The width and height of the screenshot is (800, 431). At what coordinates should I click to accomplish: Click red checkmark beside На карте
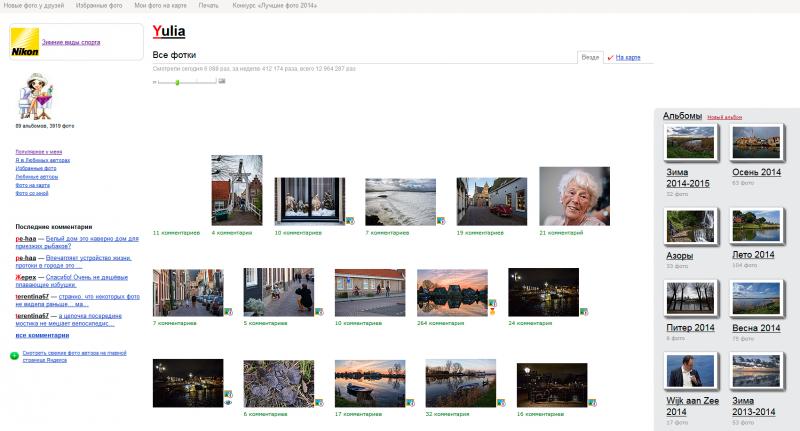610,58
